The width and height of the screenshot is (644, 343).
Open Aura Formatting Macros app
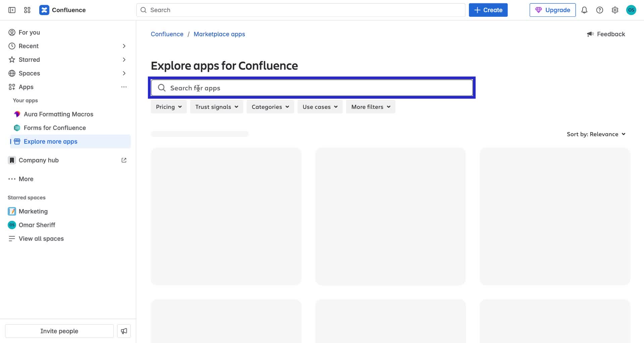[59, 114]
